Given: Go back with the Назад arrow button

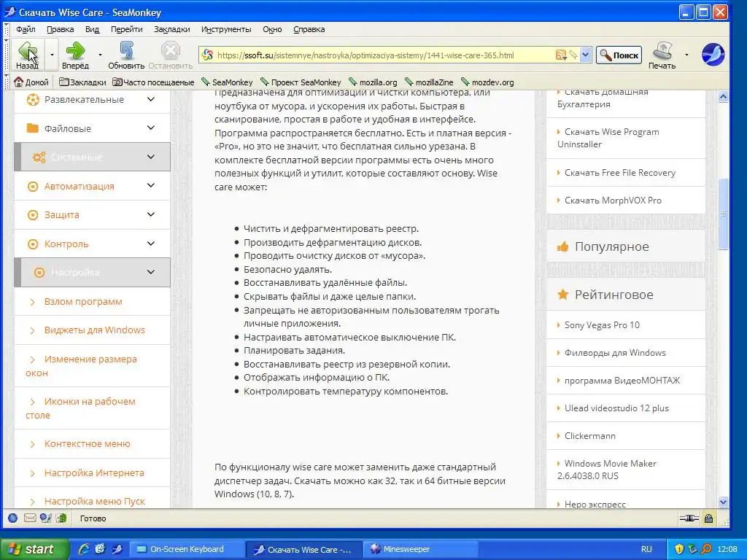Looking at the screenshot, I should [27, 55].
